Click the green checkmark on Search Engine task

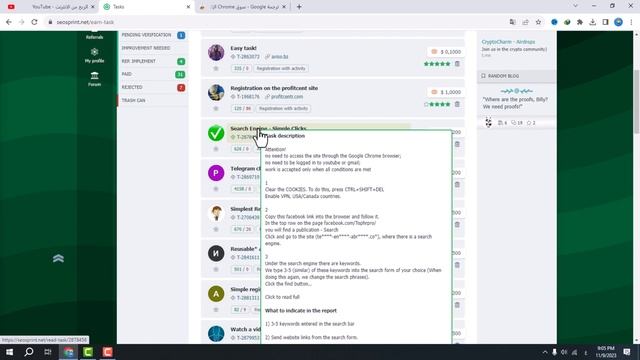[216, 133]
